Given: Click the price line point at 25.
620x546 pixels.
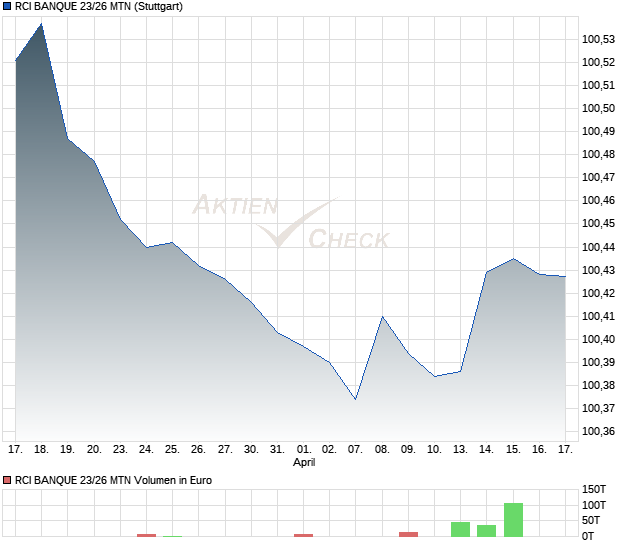Looking at the screenshot, I should coord(172,242).
